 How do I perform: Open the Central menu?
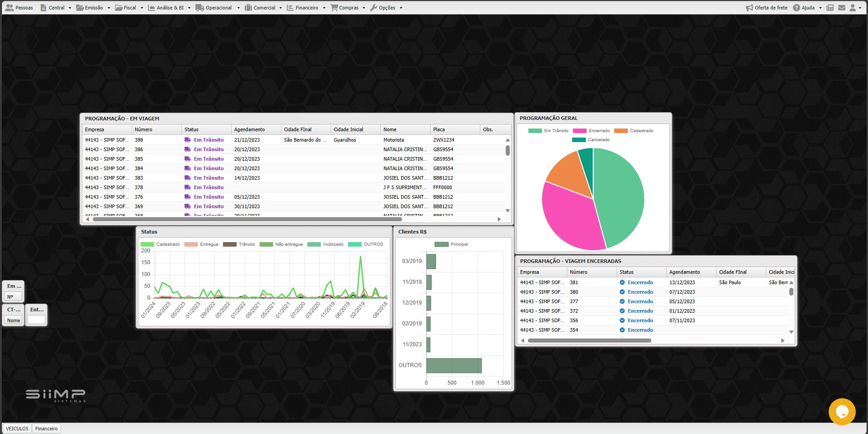point(56,8)
